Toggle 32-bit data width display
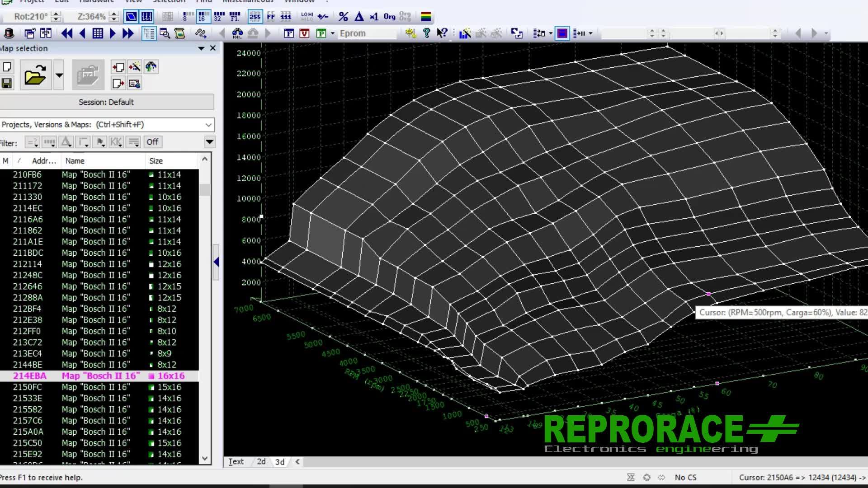Image resolution: width=868 pixels, height=488 pixels. 219,17
